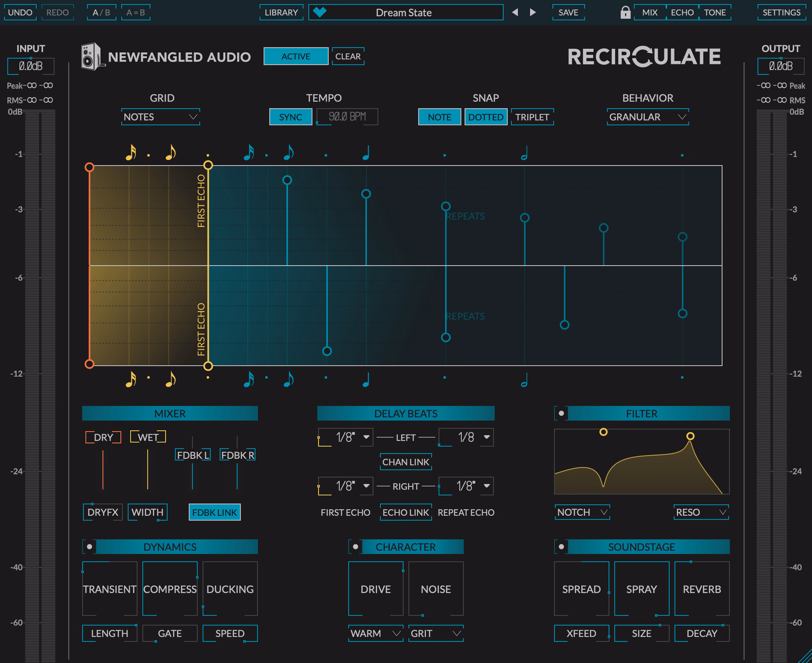812x663 pixels.
Task: Click the top quarter note grid icon
Action: click(x=366, y=153)
